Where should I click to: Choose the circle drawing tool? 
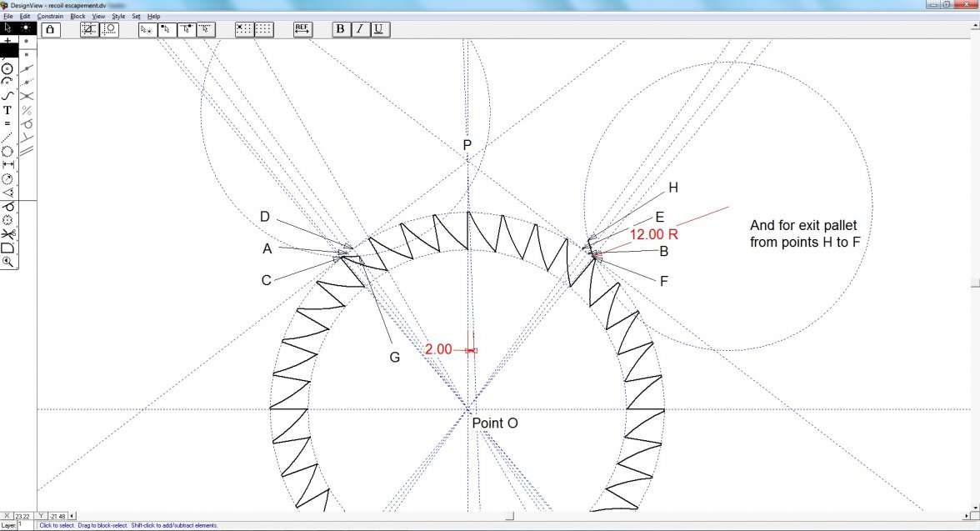pos(7,68)
